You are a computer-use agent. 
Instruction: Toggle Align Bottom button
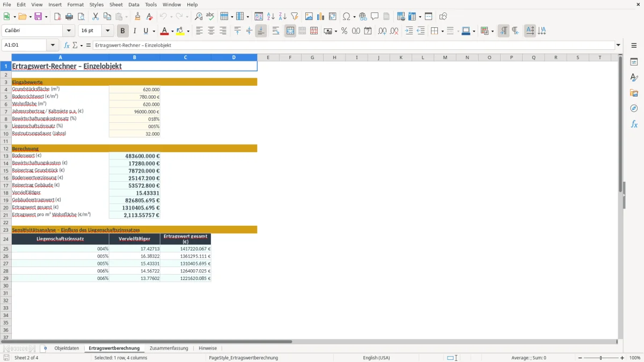(261, 31)
